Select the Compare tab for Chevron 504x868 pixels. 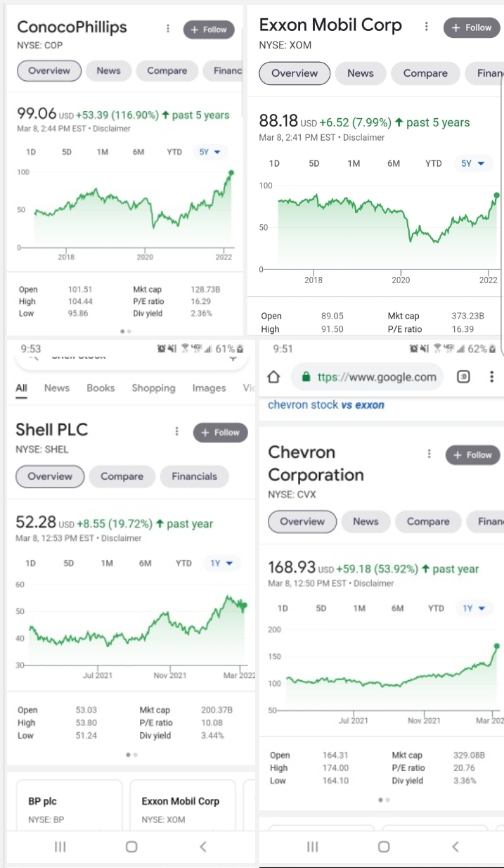click(427, 522)
